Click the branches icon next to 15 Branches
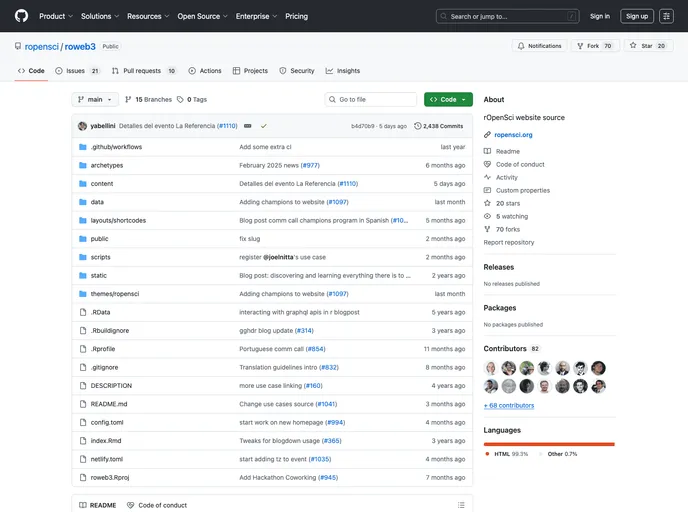This screenshot has height=512, width=688. tap(128, 100)
